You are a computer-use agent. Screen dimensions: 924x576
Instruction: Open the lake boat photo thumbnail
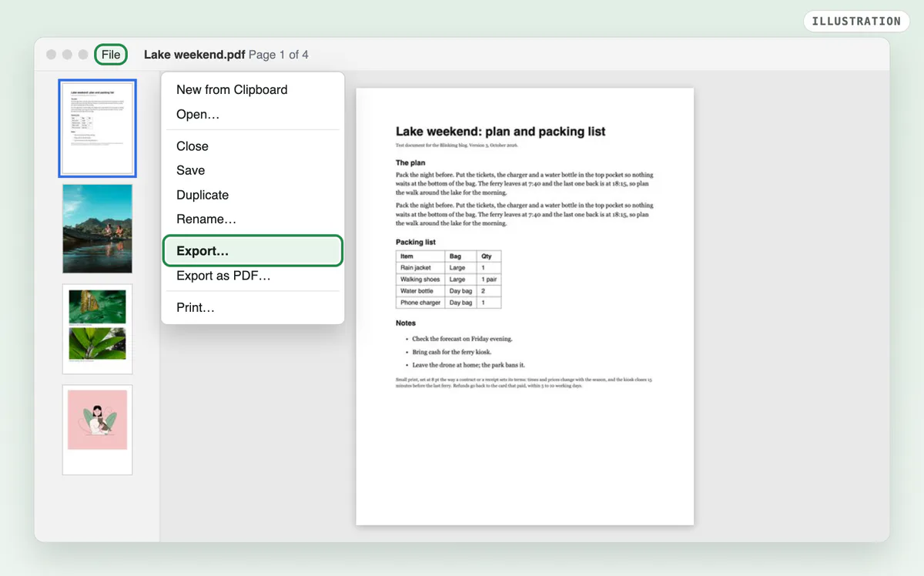pyautogui.click(x=97, y=229)
